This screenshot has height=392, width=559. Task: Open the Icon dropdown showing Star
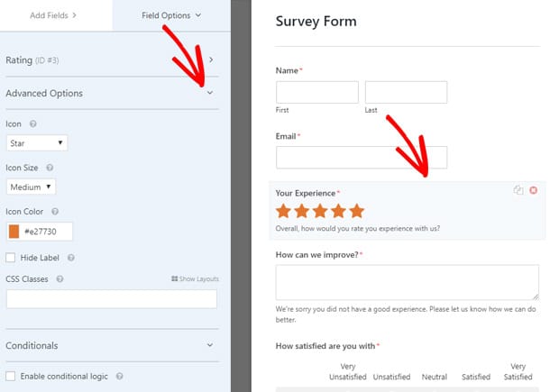(37, 143)
